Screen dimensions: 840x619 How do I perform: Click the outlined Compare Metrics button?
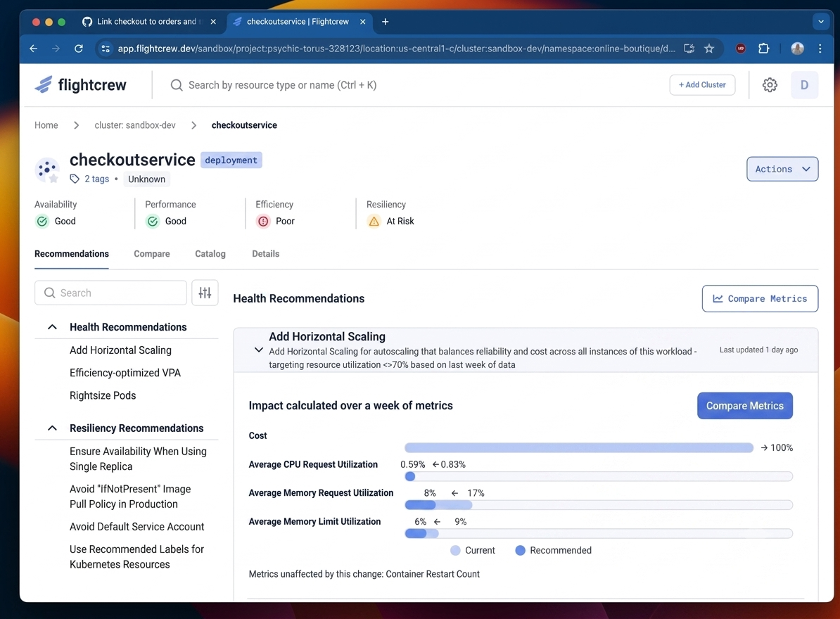point(760,299)
